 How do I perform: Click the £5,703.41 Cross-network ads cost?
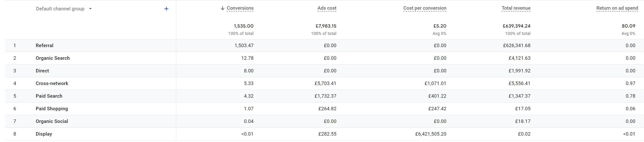click(x=325, y=83)
